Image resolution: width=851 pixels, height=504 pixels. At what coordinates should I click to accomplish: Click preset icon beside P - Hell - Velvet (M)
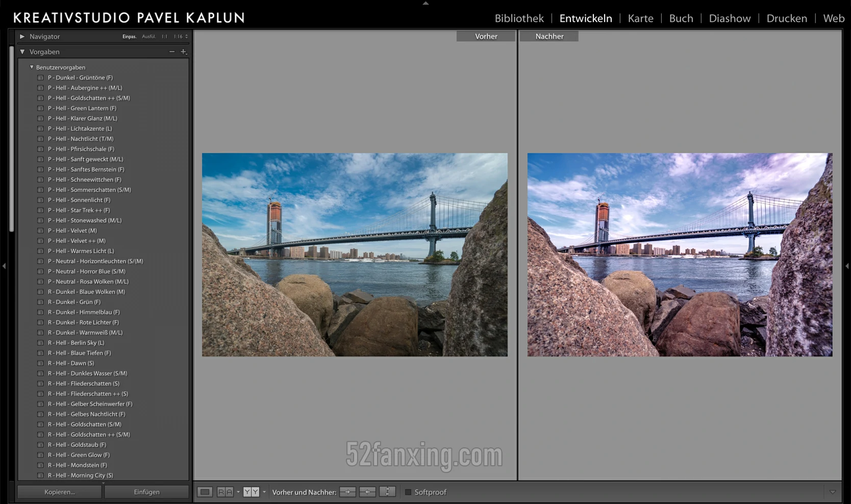coord(40,231)
